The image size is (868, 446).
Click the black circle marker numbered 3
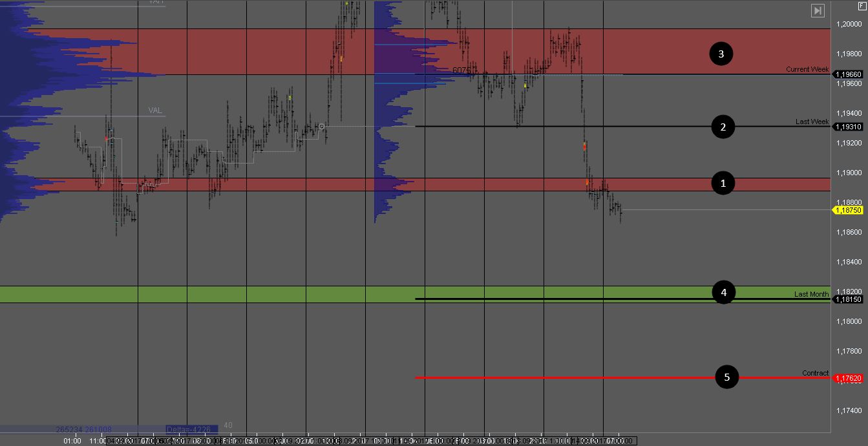coord(721,54)
